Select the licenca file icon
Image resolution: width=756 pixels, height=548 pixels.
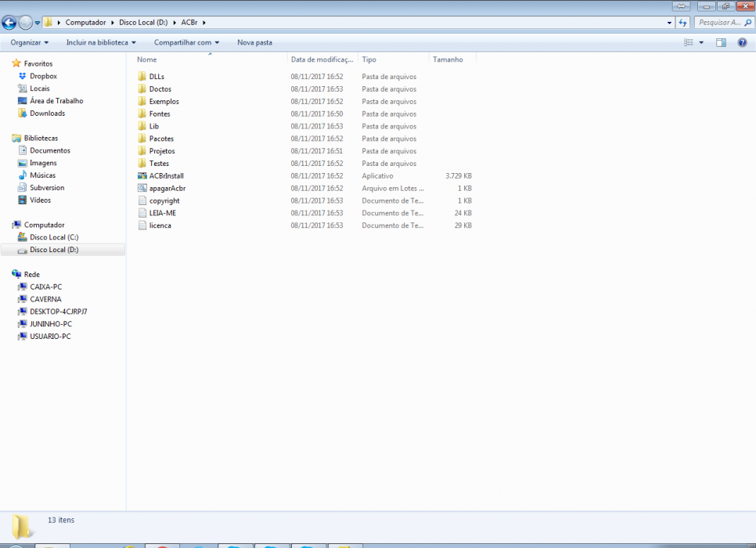point(142,225)
